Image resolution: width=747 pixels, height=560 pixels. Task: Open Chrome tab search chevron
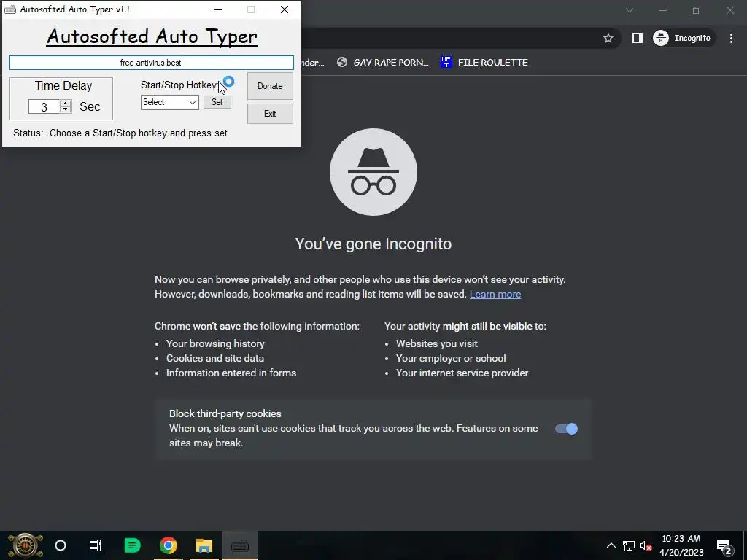click(630, 10)
